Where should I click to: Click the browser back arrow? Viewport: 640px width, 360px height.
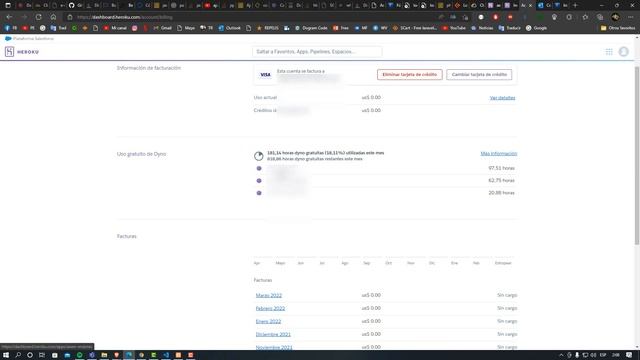point(9,17)
